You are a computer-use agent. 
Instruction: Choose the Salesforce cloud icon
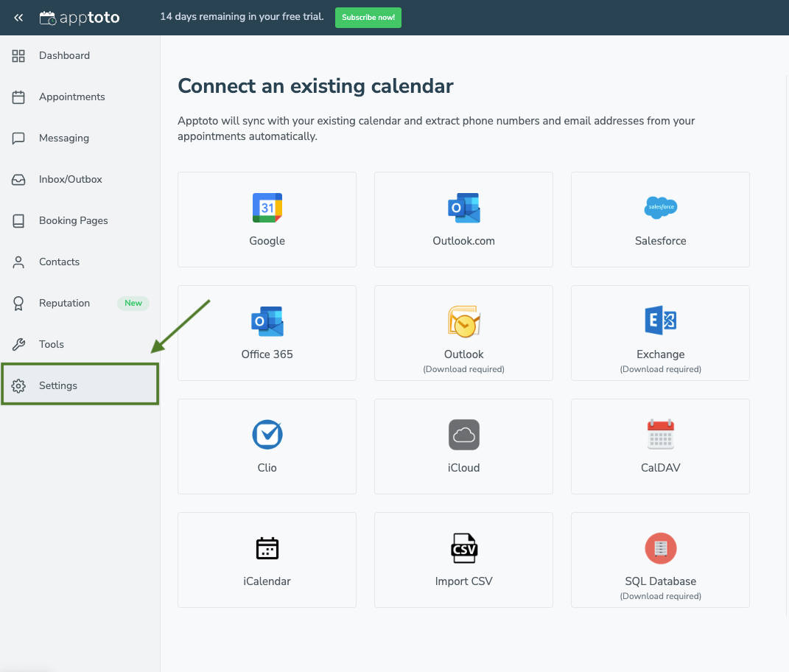click(x=660, y=208)
